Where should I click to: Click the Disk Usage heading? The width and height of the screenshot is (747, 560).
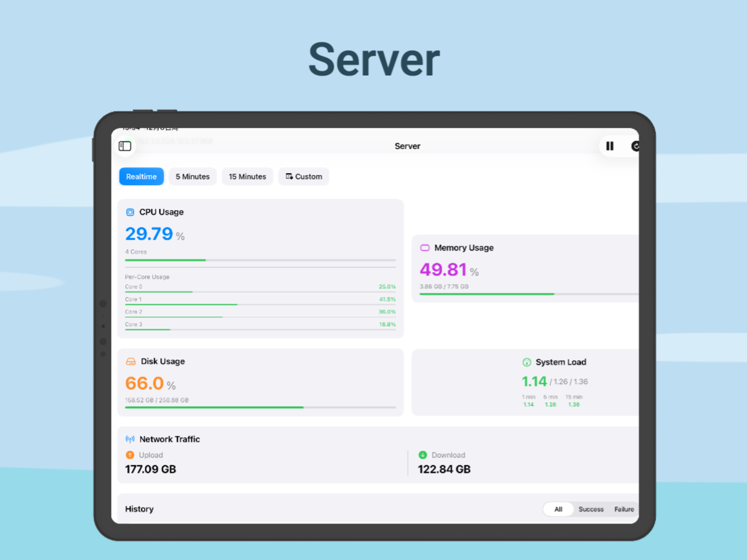tap(163, 361)
